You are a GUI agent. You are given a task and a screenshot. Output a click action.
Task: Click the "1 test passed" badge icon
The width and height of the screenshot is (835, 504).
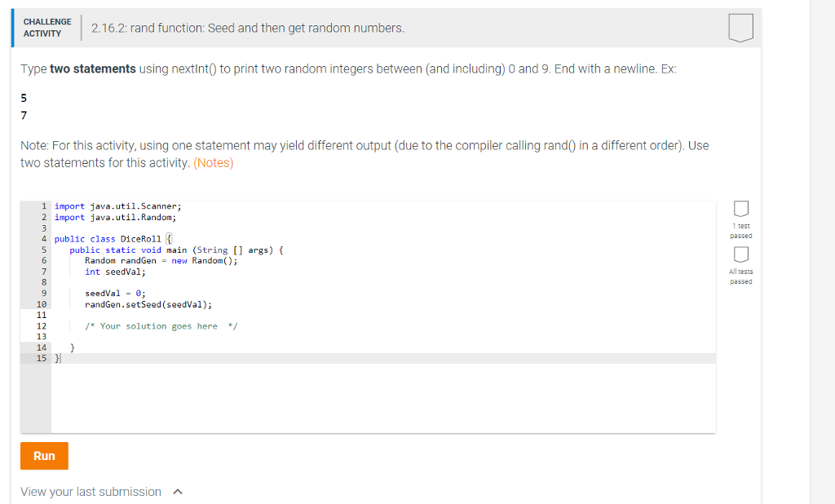point(740,210)
